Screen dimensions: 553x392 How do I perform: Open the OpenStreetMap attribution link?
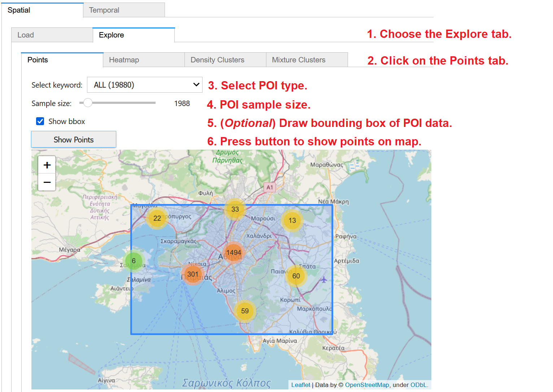(x=367, y=385)
